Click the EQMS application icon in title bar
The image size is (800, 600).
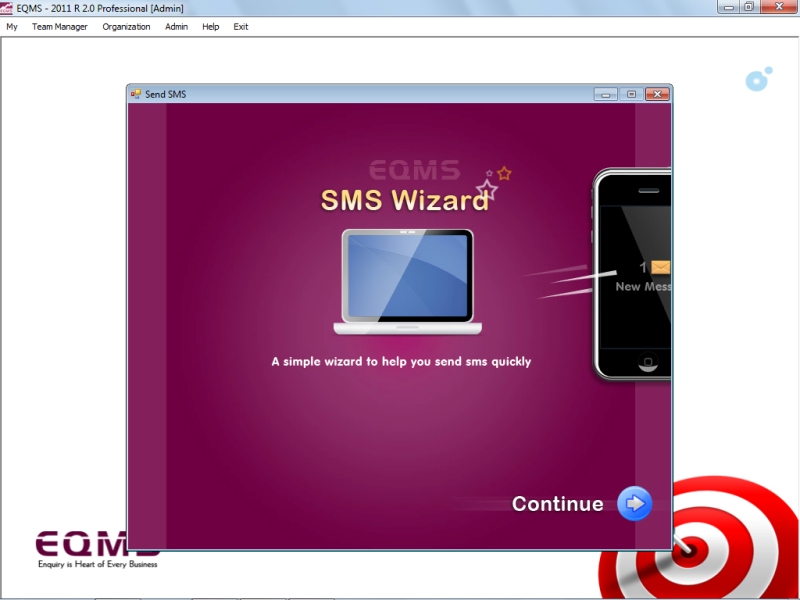8,8
